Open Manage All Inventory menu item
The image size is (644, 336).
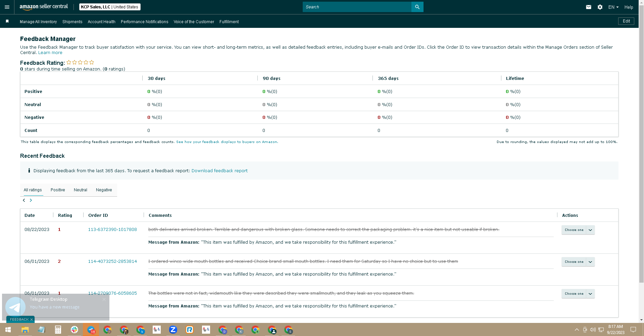[x=38, y=21]
